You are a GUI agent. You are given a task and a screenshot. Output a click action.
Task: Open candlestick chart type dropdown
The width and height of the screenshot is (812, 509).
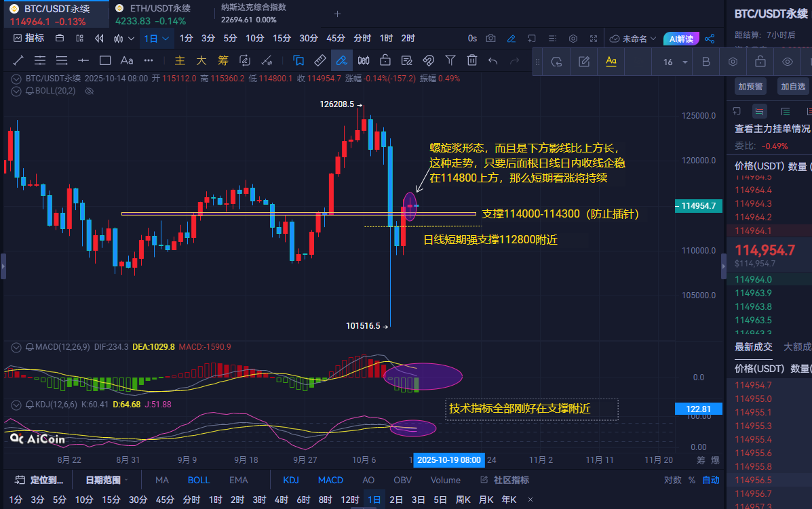(x=123, y=38)
